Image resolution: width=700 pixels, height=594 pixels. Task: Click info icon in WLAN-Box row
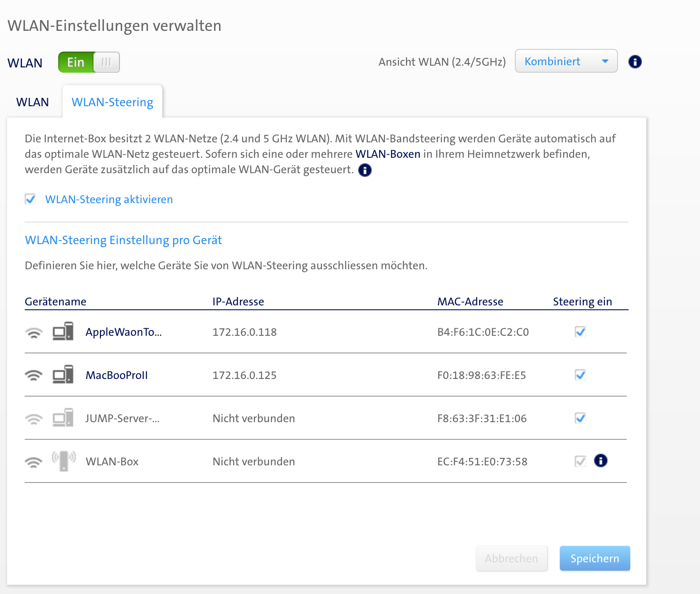point(600,460)
